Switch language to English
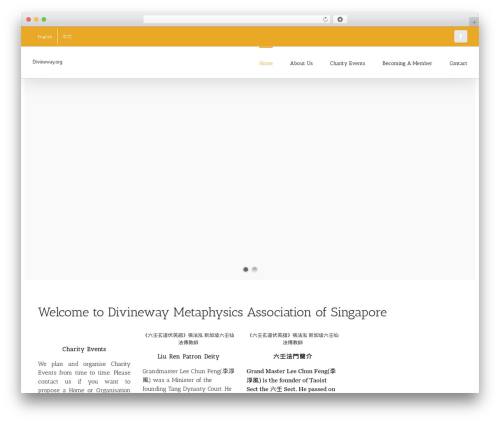The height and width of the screenshot is (423, 500). 45,37
